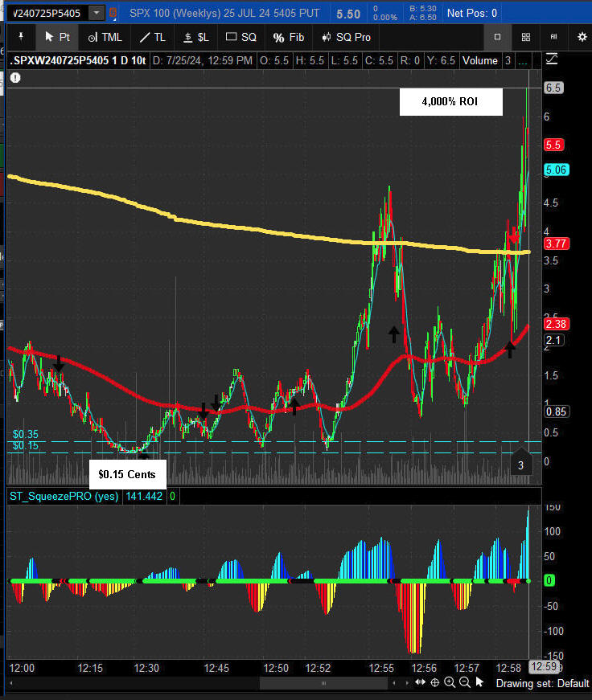
Task: Toggle the link icon beside symbol box
Action: (112, 14)
